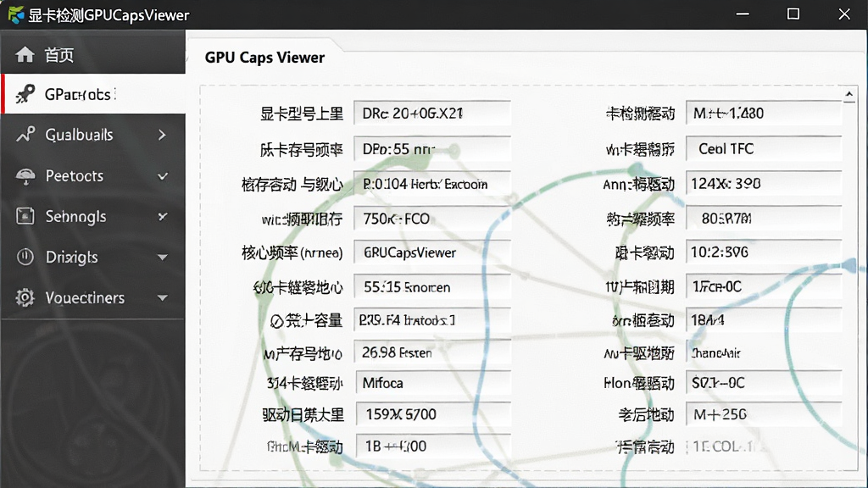Select the GPachots sidebar item

pos(93,94)
